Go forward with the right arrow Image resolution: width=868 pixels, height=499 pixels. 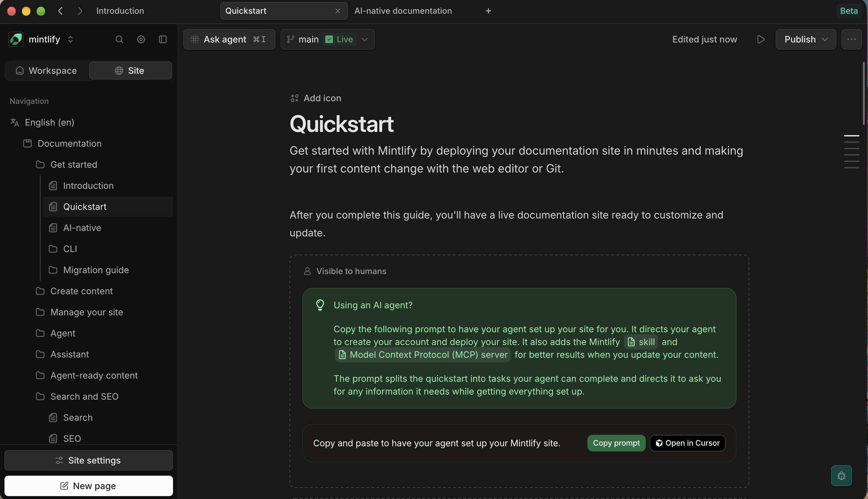click(80, 11)
